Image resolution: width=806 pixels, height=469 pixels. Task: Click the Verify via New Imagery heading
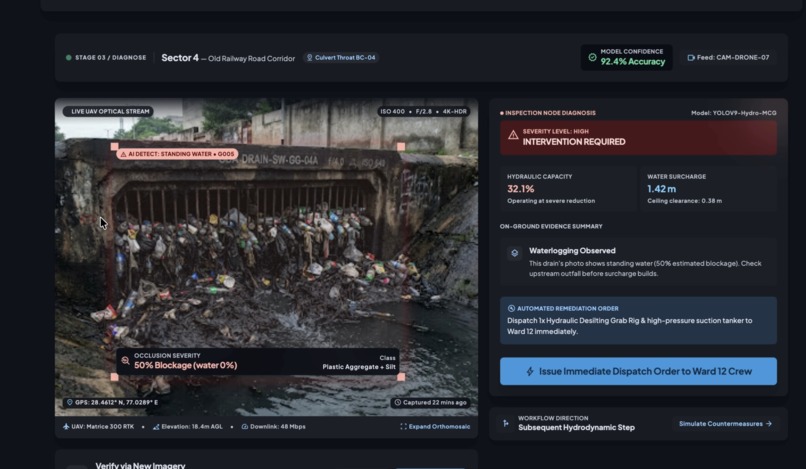[140, 465]
